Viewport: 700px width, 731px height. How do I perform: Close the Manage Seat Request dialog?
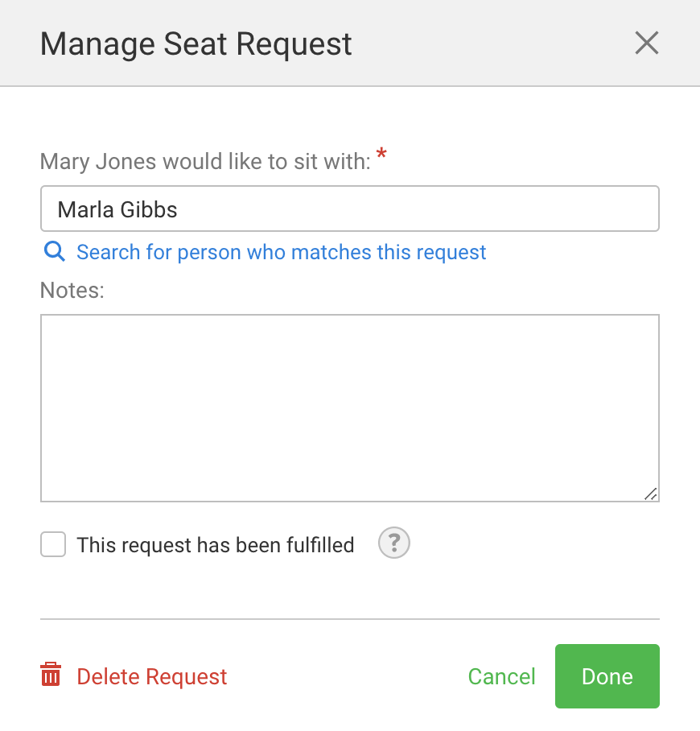647,43
